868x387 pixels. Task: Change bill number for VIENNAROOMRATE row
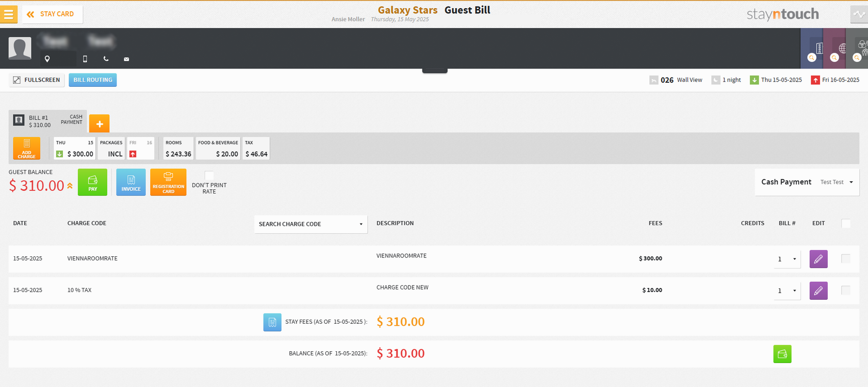pyautogui.click(x=787, y=259)
